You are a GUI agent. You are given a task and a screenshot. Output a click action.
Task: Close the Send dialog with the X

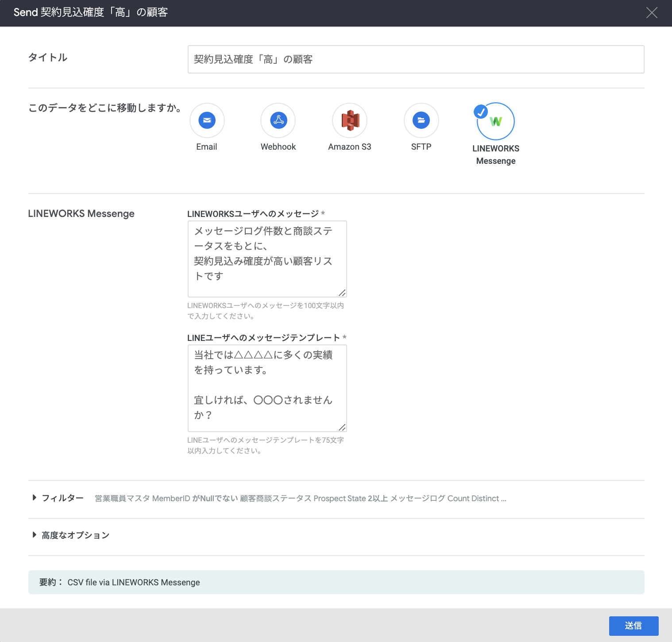point(652,13)
